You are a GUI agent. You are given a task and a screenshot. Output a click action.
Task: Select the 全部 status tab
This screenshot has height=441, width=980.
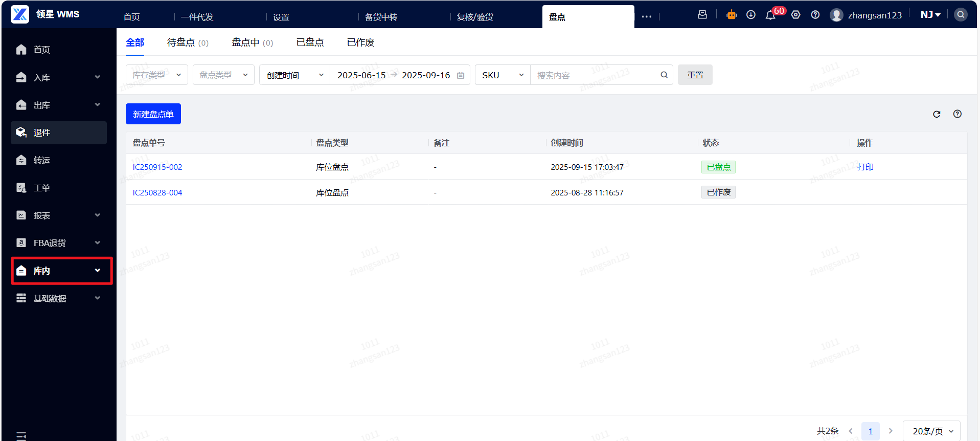(x=135, y=42)
